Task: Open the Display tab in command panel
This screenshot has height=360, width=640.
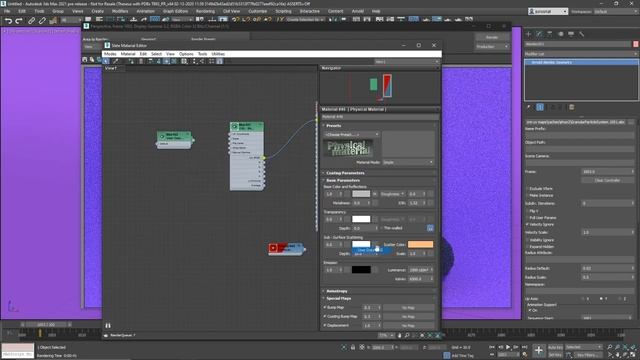Action: click(571, 34)
